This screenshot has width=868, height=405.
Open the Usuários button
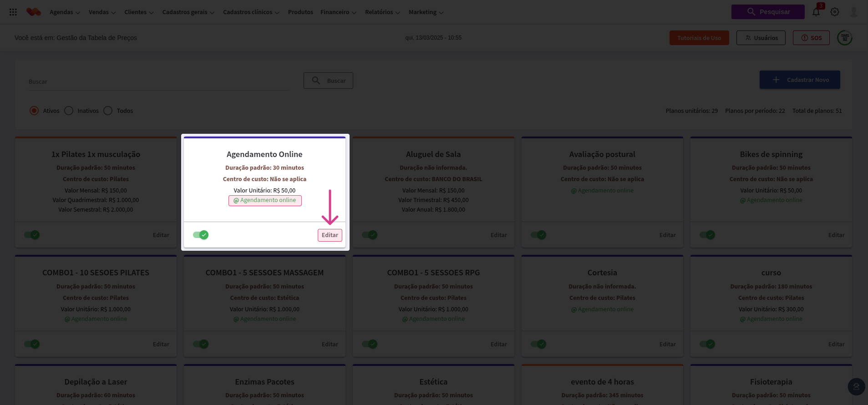tap(761, 38)
